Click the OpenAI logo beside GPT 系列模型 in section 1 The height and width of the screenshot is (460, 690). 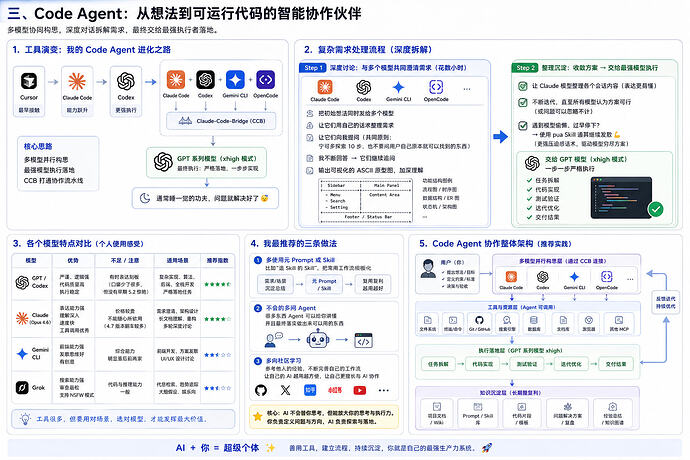[163, 162]
